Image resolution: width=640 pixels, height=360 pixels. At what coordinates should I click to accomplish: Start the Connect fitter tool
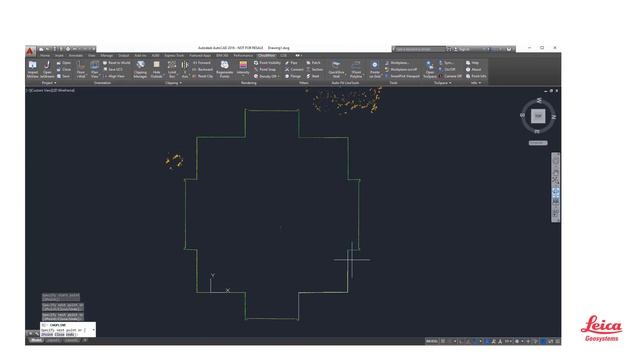click(x=294, y=69)
